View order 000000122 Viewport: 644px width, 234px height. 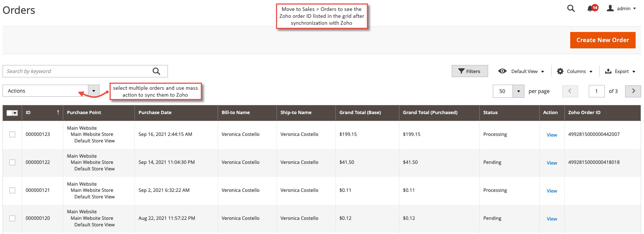[552, 163]
